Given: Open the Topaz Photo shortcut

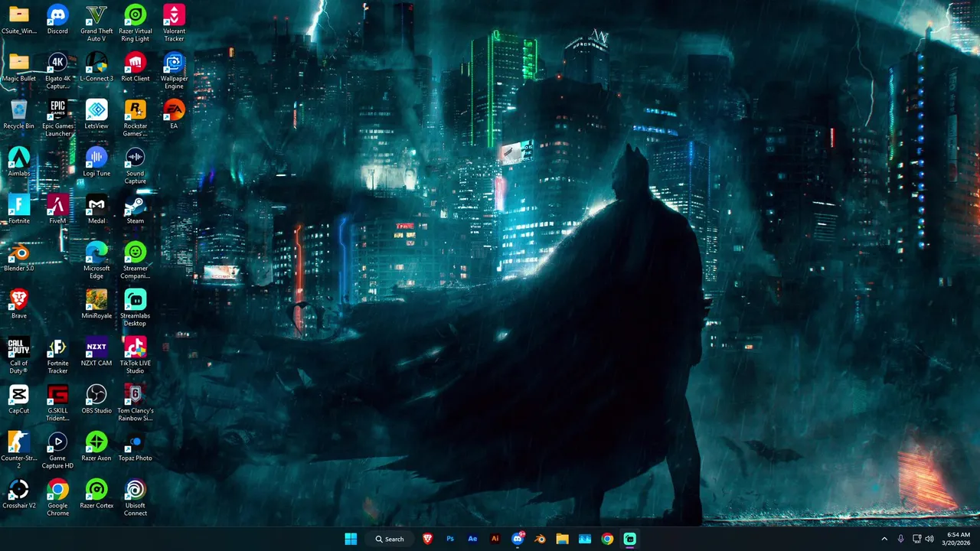Looking at the screenshot, I should coord(136,448).
